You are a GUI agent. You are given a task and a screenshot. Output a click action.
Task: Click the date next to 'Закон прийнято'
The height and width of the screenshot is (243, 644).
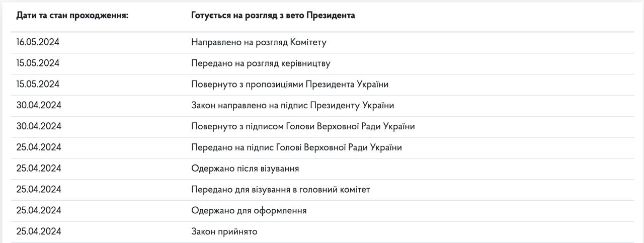(x=39, y=232)
